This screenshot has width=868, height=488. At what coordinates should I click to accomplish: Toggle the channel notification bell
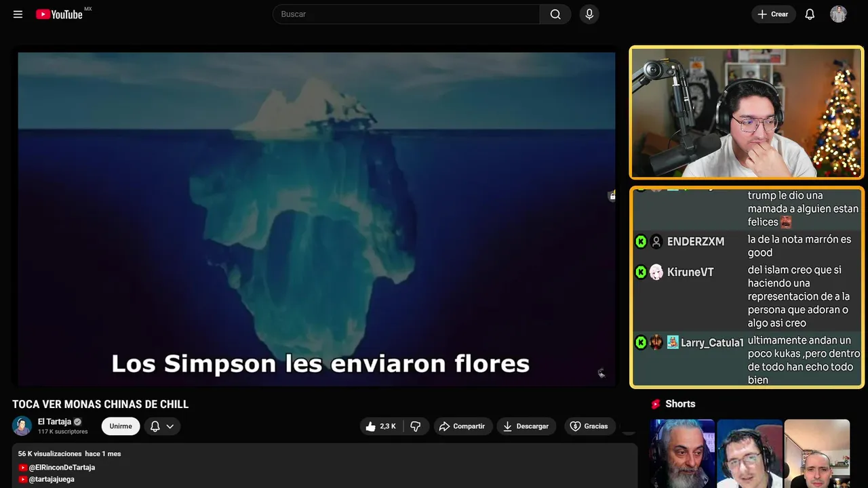[155, 426]
